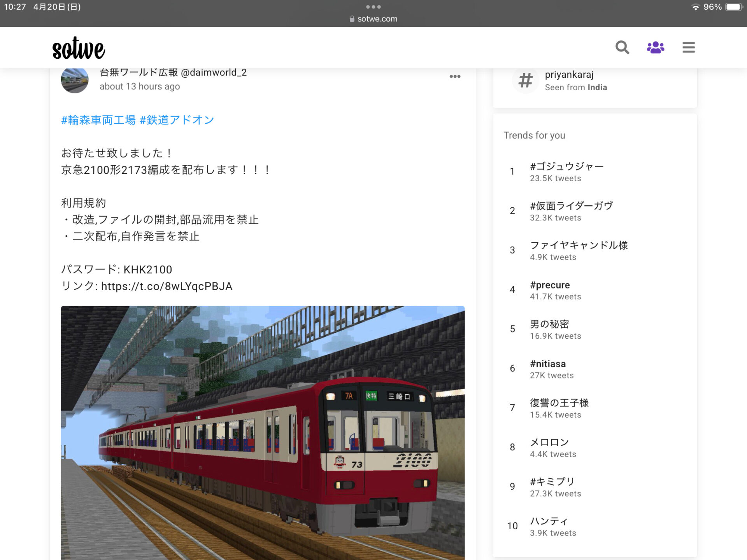This screenshot has height=560, width=747.
Task: Open the train image thumbnail
Action: (263, 432)
